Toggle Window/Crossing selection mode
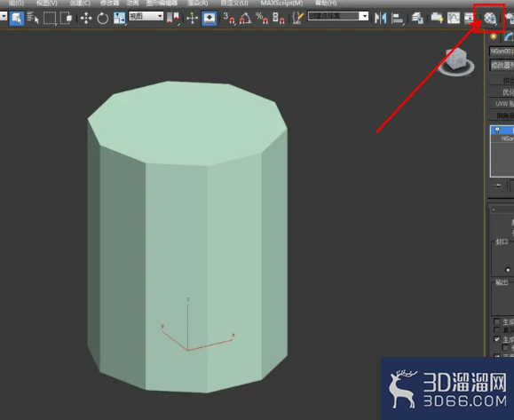This screenshot has width=514, height=420. coord(67,18)
